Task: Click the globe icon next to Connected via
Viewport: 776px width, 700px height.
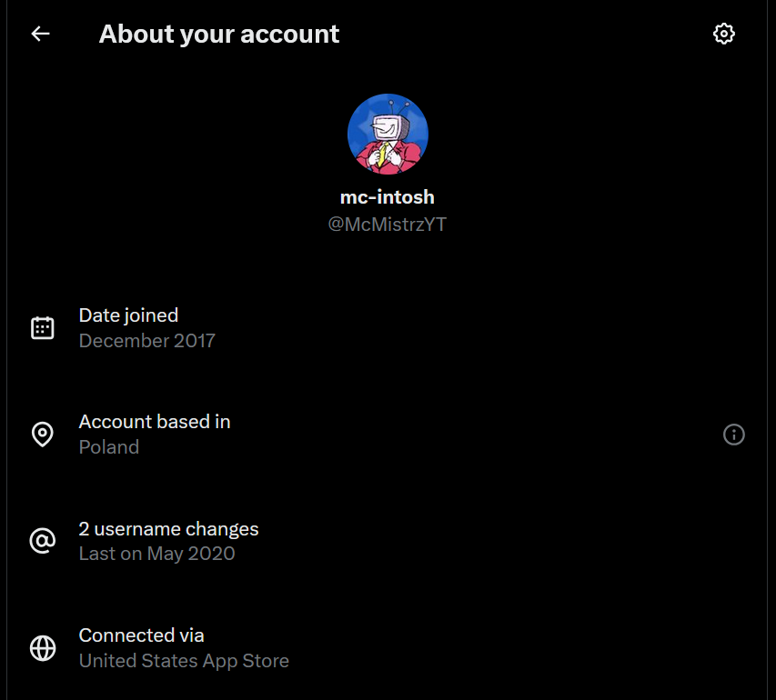Action: pyautogui.click(x=42, y=648)
